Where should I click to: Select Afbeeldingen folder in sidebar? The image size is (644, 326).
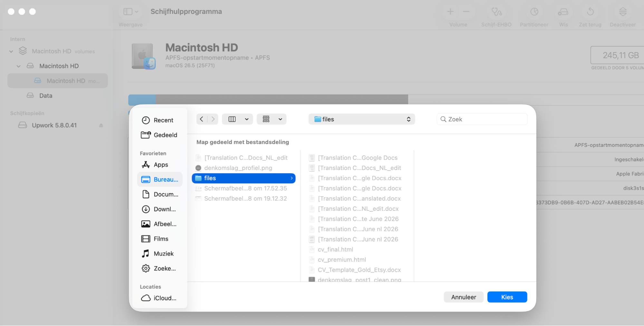[x=160, y=224]
